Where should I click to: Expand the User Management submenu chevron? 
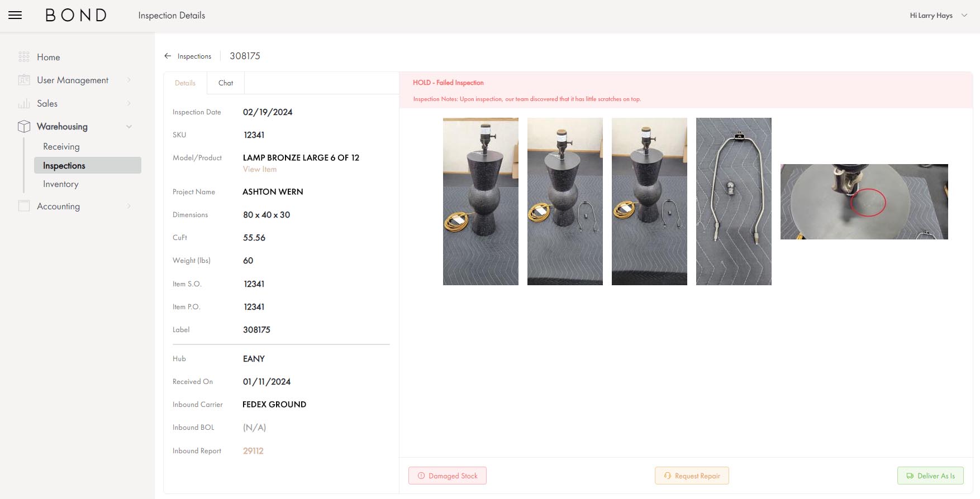click(129, 80)
